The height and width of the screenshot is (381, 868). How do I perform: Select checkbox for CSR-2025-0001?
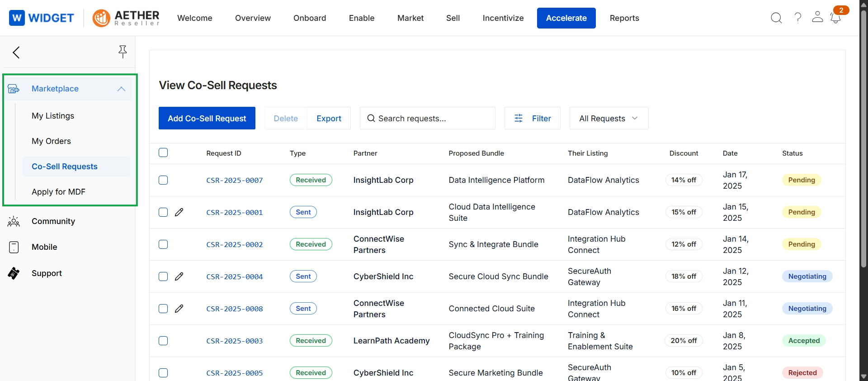[163, 212]
